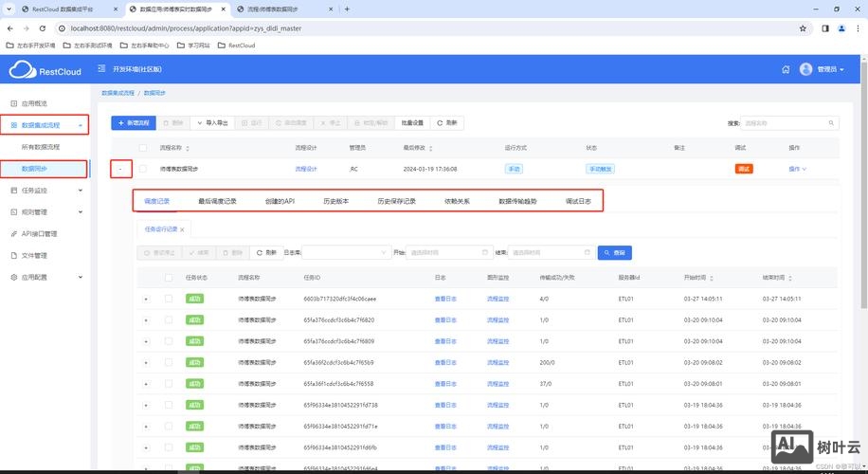Open the API接口管理 sidebar item

(x=39, y=233)
